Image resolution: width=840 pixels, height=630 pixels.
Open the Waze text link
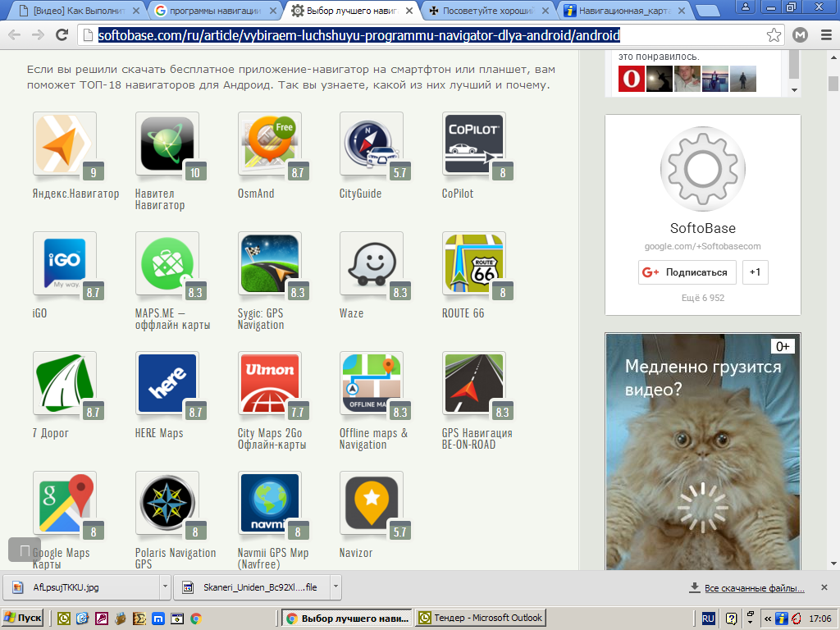pyautogui.click(x=351, y=313)
